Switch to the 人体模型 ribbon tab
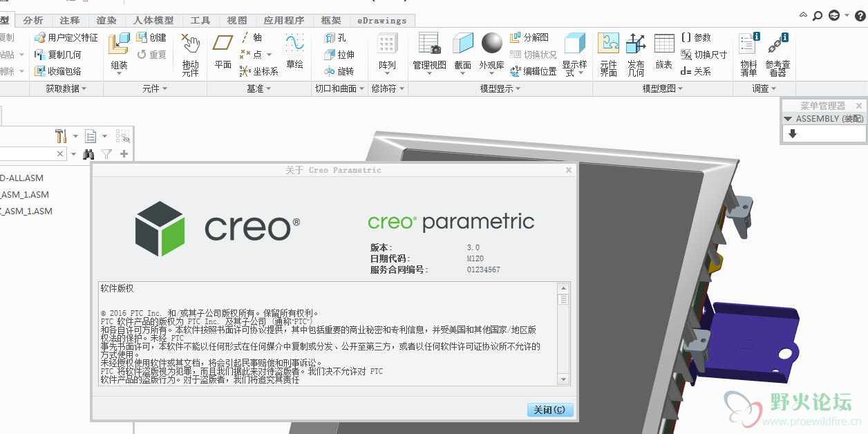This screenshot has width=868, height=434. (x=153, y=21)
